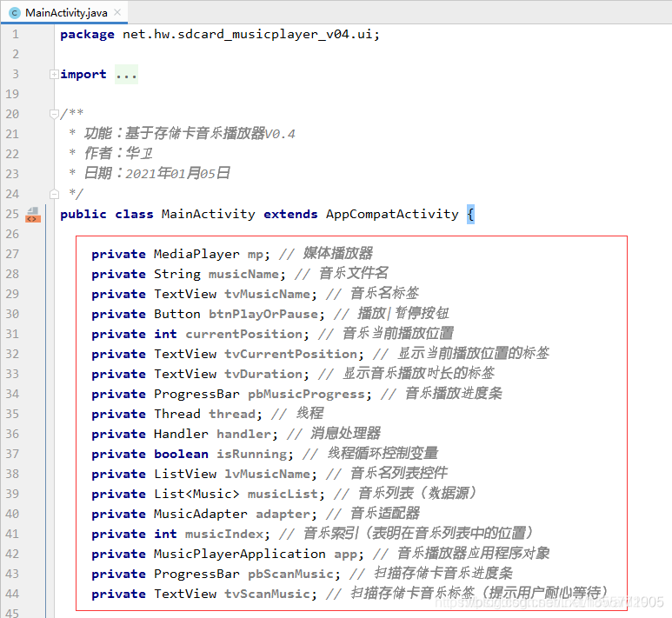Click the handler field on line 36
Screen dimensions: 672x618
(244, 434)
